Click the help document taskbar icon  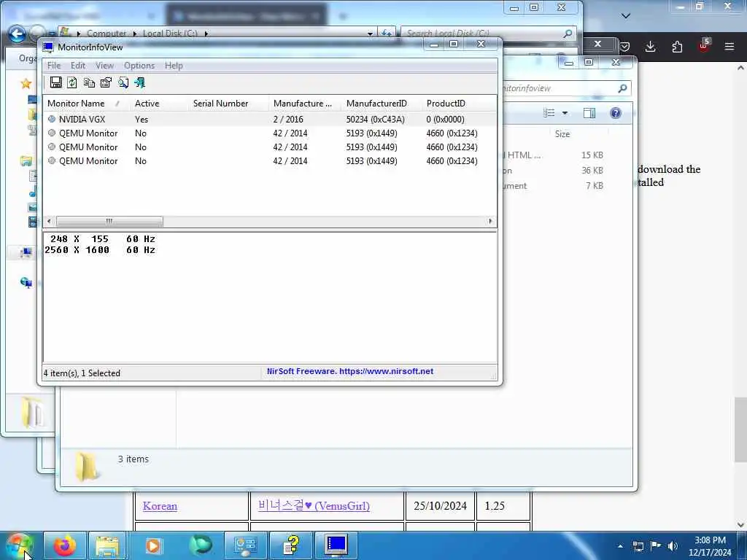click(x=290, y=545)
